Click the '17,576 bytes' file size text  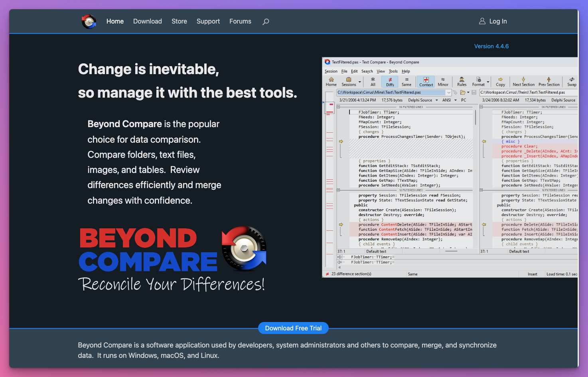pyautogui.click(x=392, y=100)
